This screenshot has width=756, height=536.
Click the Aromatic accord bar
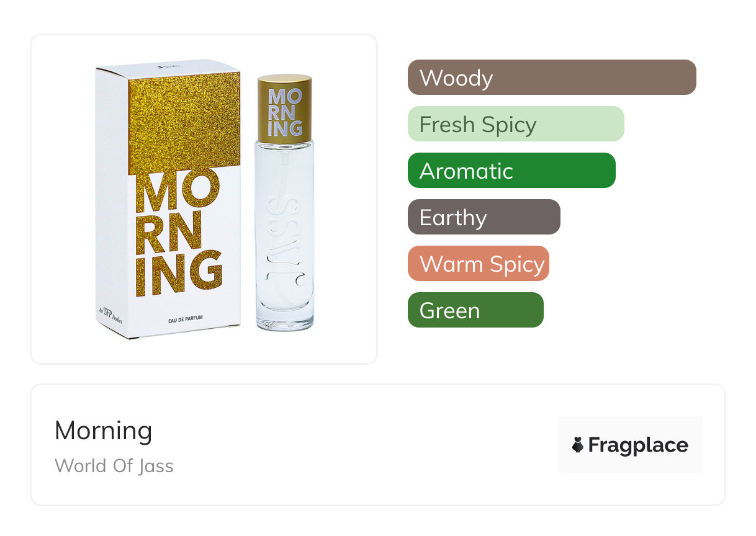point(511,171)
